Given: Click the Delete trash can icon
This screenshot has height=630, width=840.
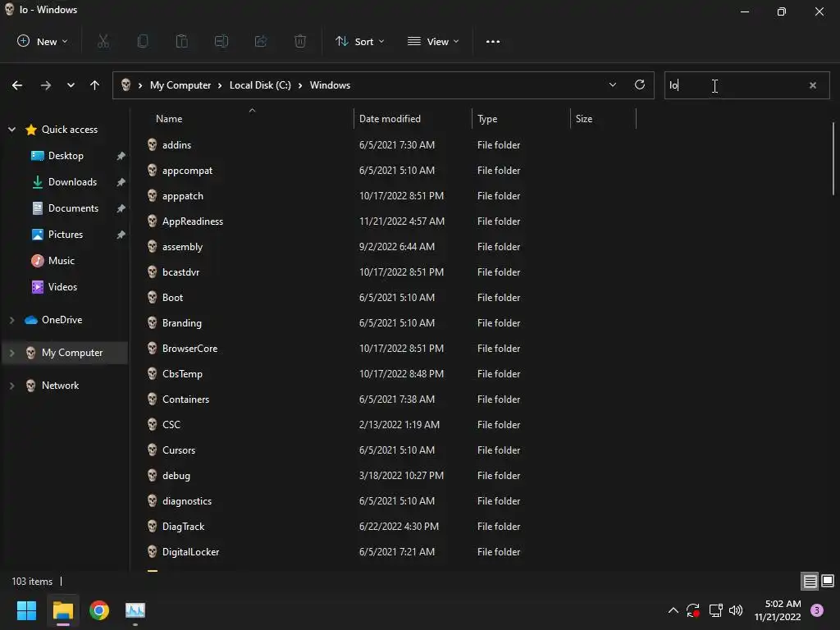Looking at the screenshot, I should coord(300,41).
